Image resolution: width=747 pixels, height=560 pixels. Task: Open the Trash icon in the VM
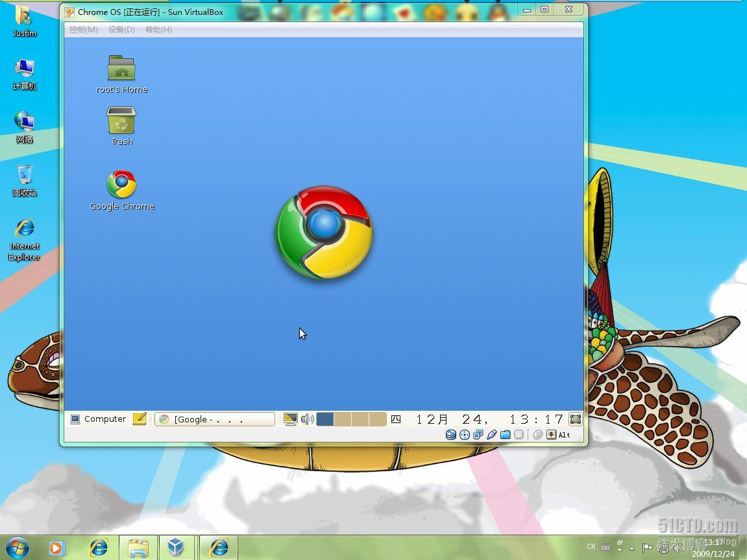pos(121,126)
